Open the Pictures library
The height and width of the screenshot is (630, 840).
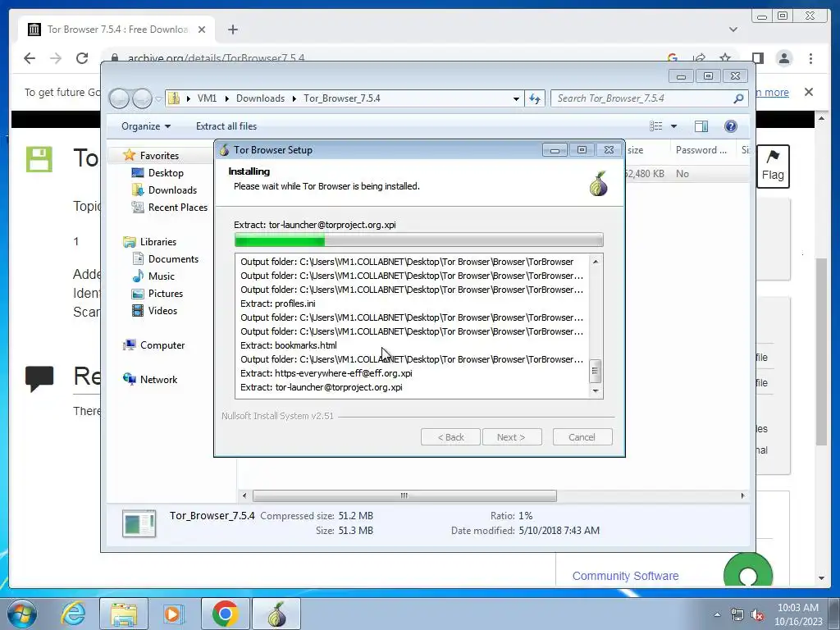pyautogui.click(x=166, y=293)
